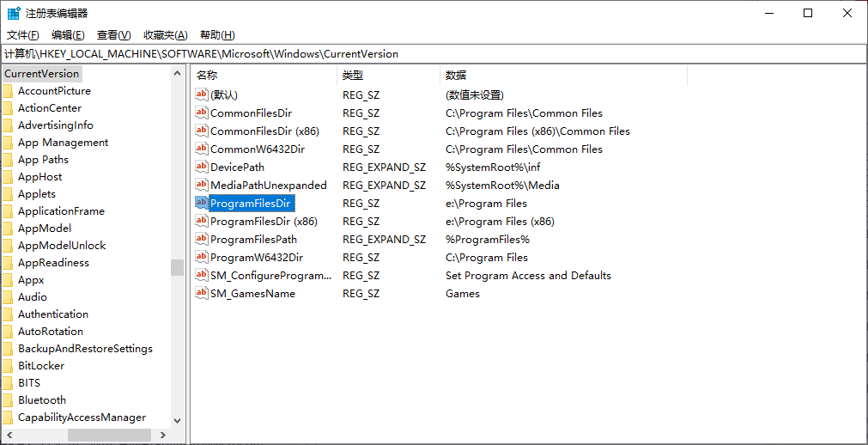Open the 查看(V) menu
Image resolution: width=868 pixels, height=445 pixels.
[114, 35]
